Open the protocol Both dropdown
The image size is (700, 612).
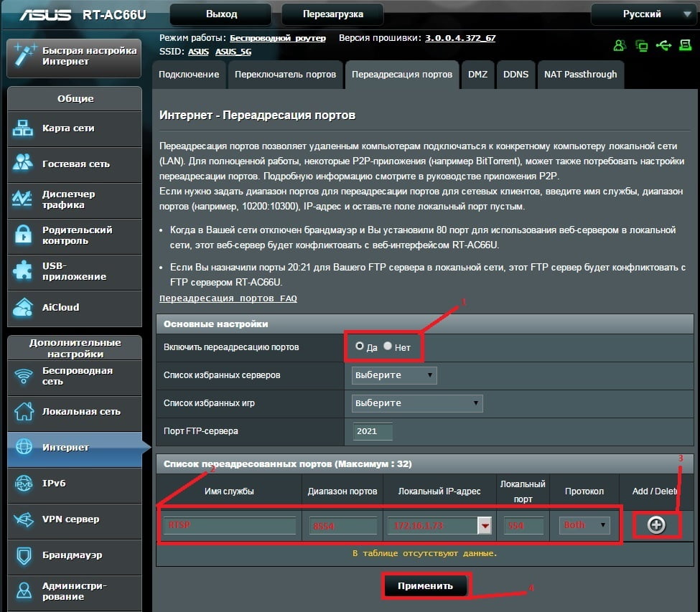(585, 525)
